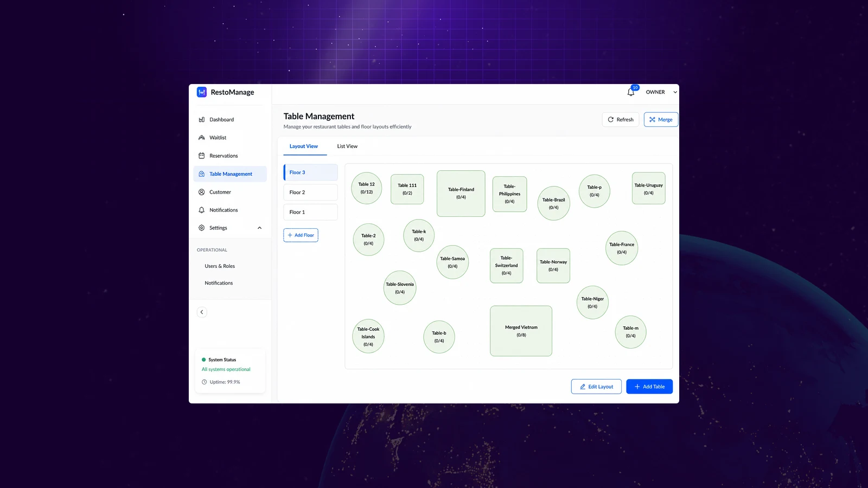Select Customer in the sidebar
The image size is (868, 488).
click(230, 192)
